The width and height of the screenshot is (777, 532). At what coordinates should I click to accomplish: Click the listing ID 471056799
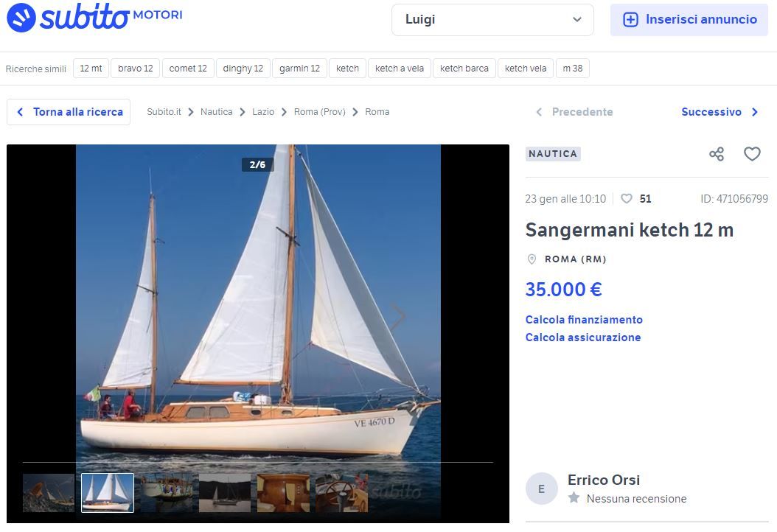734,199
